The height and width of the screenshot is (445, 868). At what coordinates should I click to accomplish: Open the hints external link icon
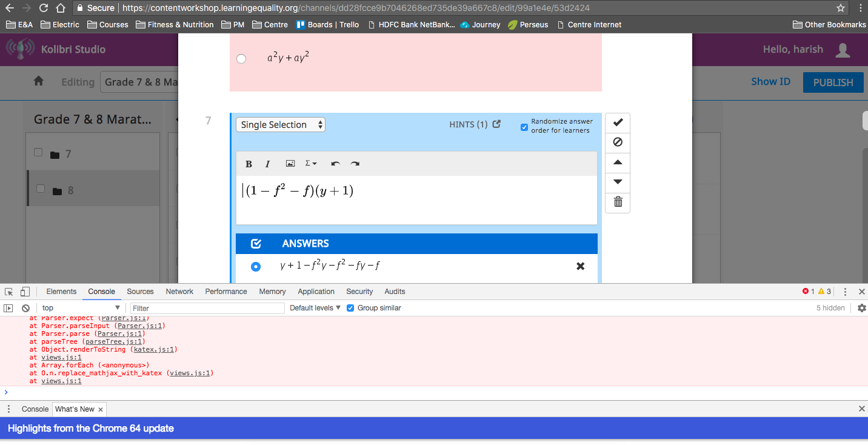[496, 124]
